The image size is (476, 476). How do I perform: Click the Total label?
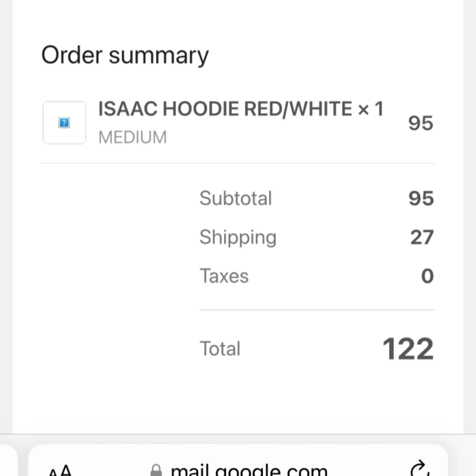[x=220, y=349]
